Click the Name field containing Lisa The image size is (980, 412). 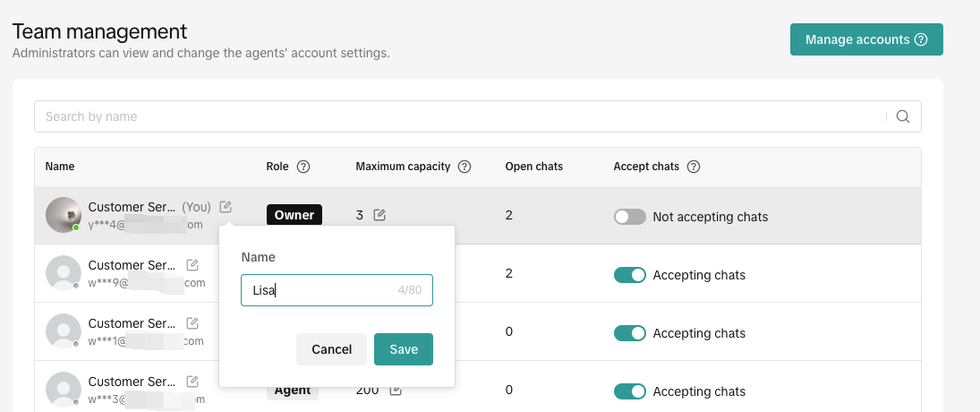pos(337,290)
